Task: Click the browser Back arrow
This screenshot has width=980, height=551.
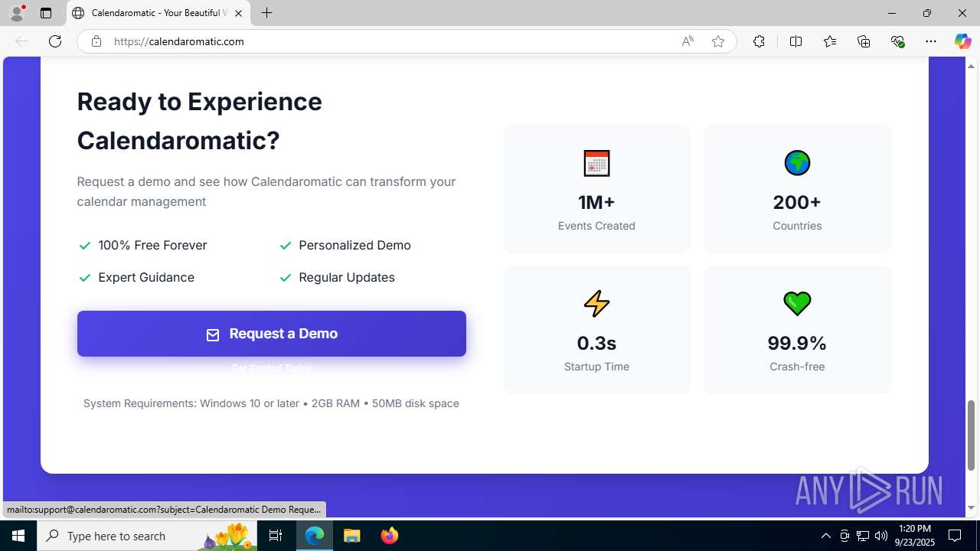Action: [21, 41]
